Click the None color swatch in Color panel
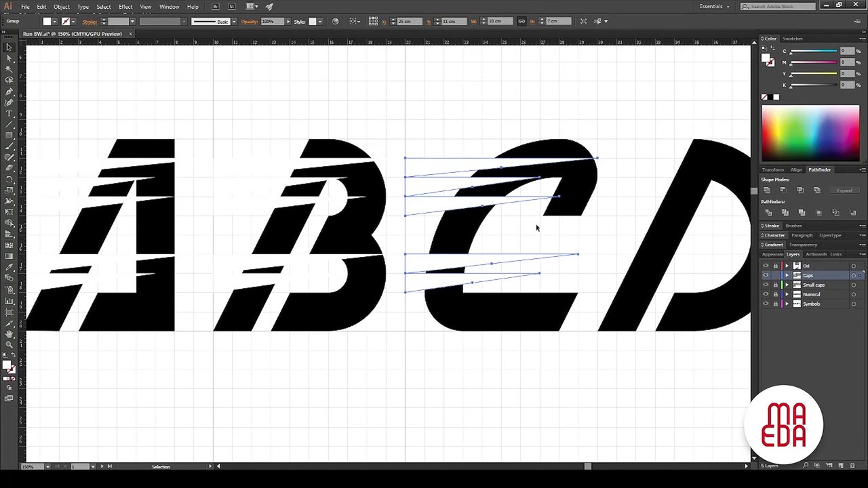This screenshot has height=488, width=868. pos(764,98)
